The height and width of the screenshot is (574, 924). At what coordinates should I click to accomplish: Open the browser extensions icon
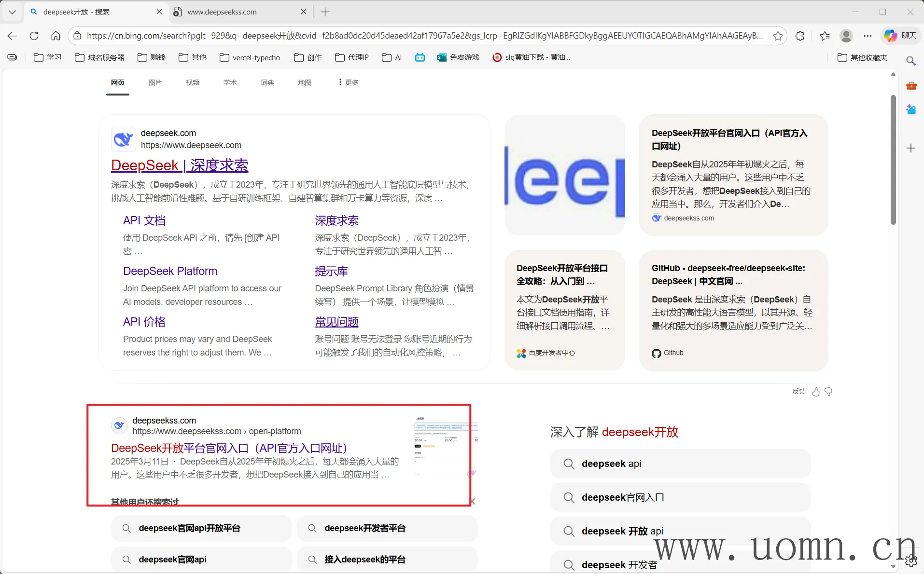(x=800, y=36)
